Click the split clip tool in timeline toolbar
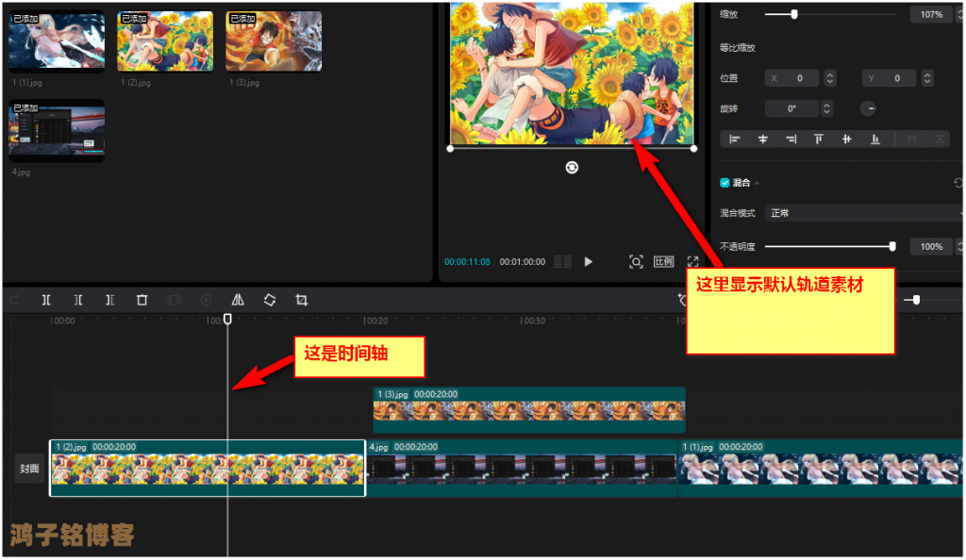 click(x=46, y=300)
